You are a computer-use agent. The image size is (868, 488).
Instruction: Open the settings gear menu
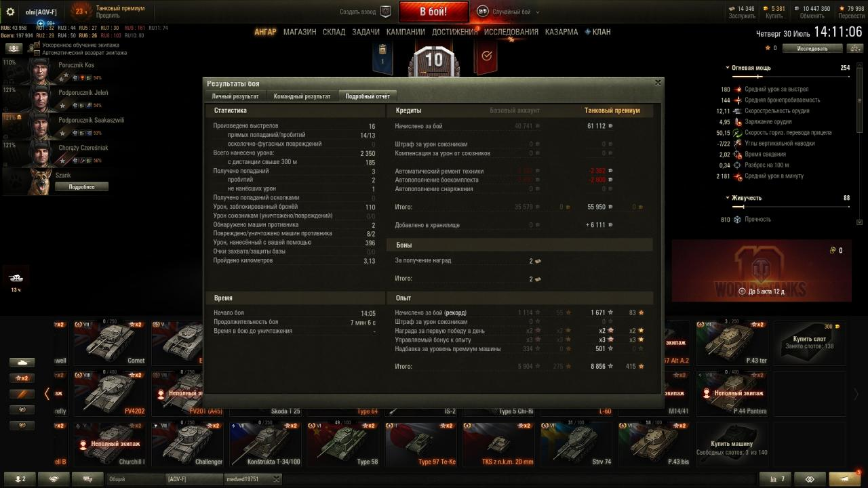[10, 12]
